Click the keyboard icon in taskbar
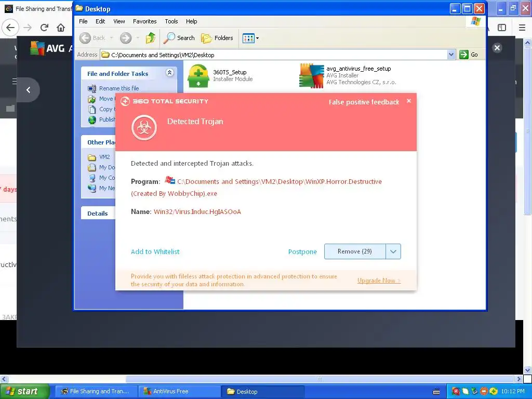This screenshot has height=399, width=532. pos(436,392)
